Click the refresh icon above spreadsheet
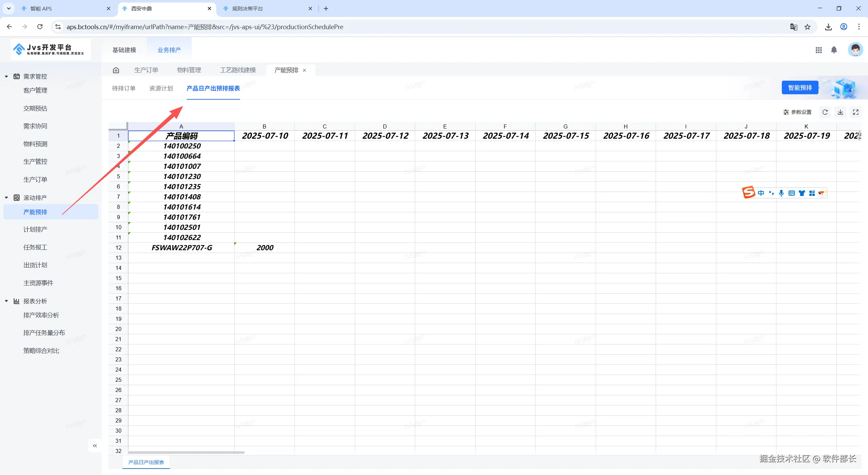 (x=825, y=112)
